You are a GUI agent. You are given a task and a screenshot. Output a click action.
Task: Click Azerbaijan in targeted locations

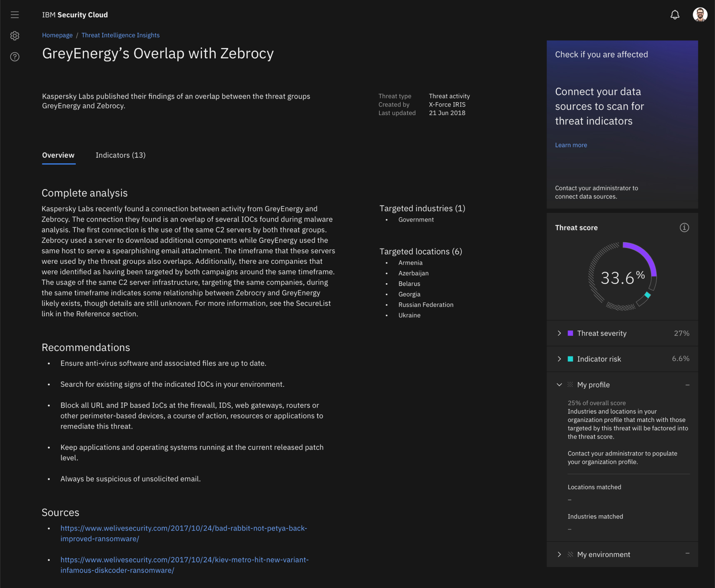413,273
